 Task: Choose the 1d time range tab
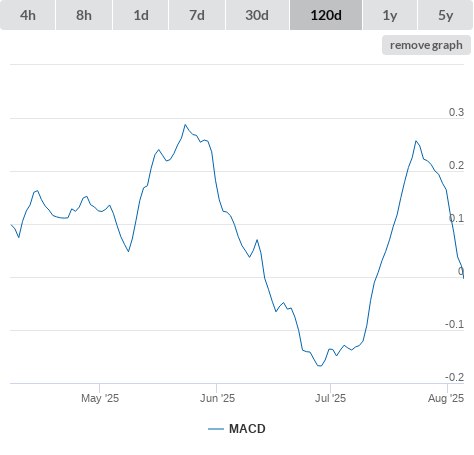point(141,15)
